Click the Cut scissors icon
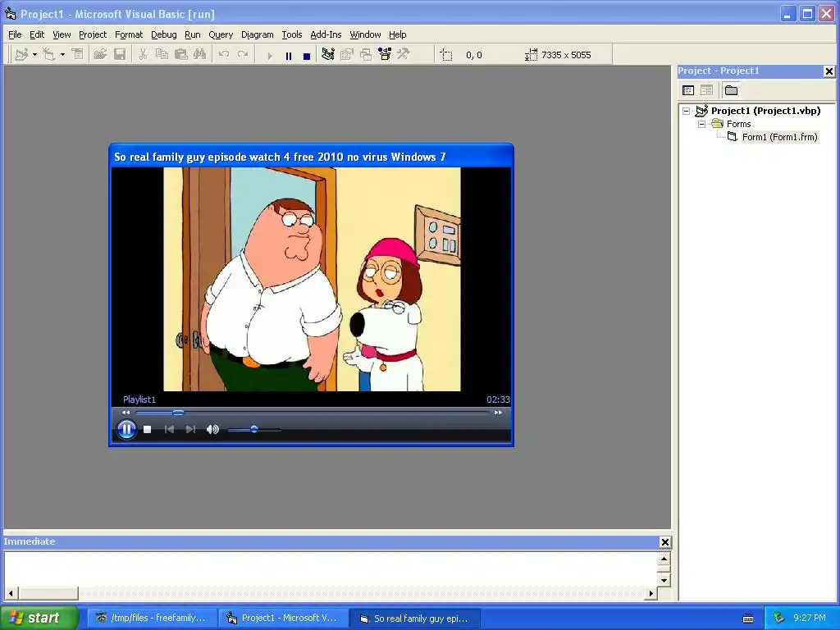The width and height of the screenshot is (840, 630). (x=143, y=55)
